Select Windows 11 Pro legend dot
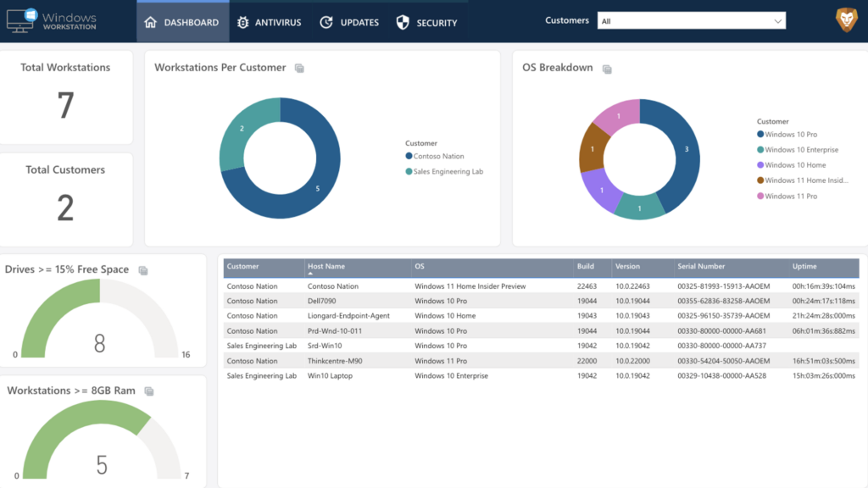The image size is (868, 488). (760, 196)
